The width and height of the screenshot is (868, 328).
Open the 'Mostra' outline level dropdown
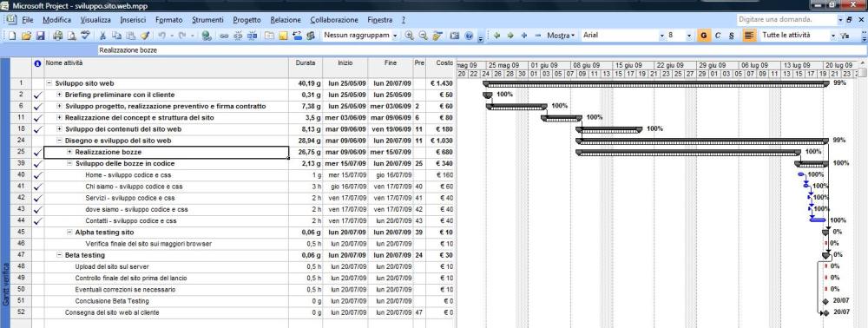(562, 36)
